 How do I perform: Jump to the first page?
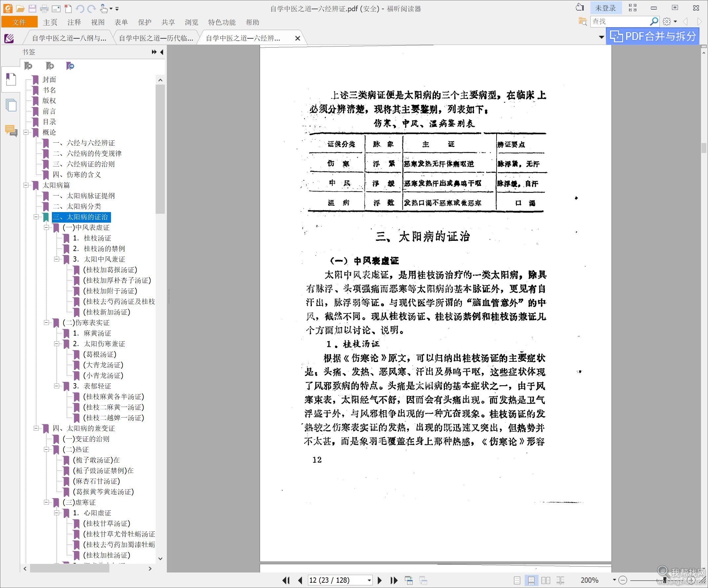click(x=286, y=580)
